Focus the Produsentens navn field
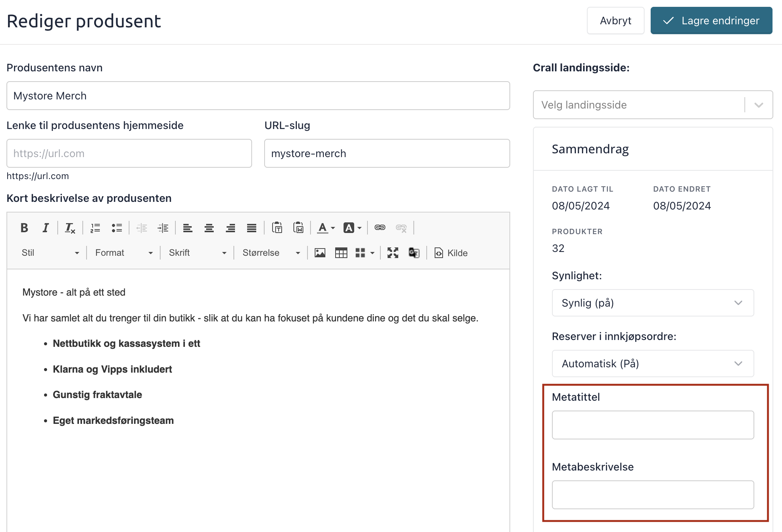This screenshot has height=532, width=782. pos(258,96)
